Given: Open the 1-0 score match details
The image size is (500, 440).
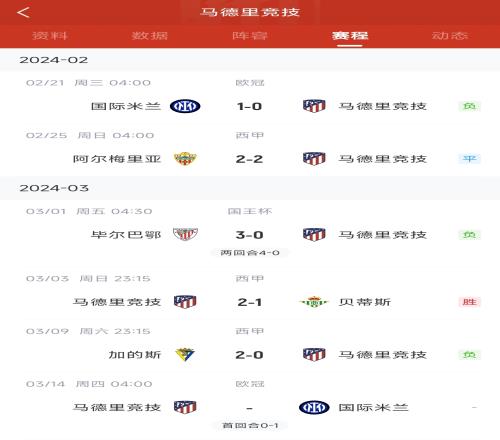Looking at the screenshot, I should pos(249,106).
